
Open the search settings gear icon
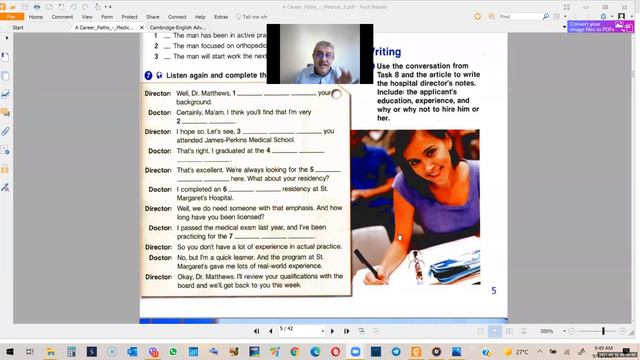[557, 17]
